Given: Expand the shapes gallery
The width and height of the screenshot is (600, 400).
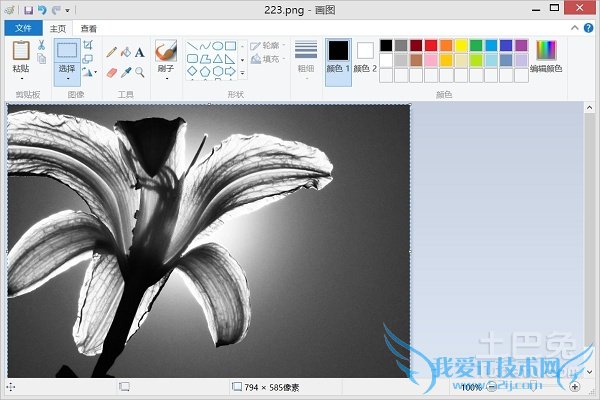Looking at the screenshot, I should click(242, 72).
